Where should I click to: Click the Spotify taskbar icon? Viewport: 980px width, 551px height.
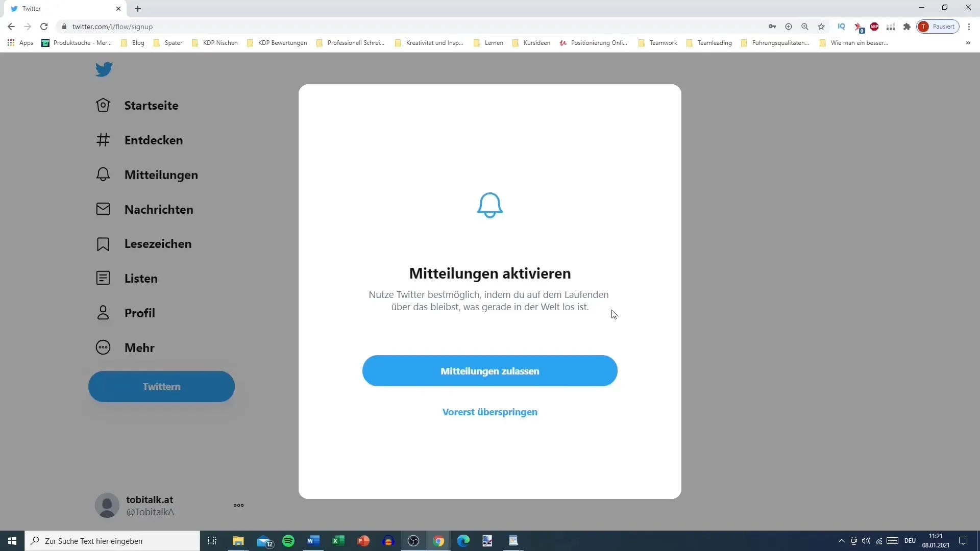coord(288,540)
